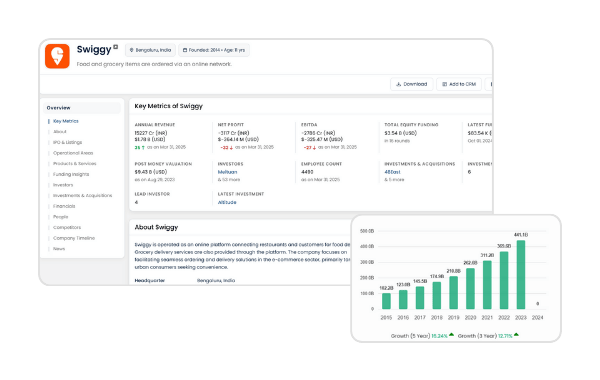Click the green arrow beside 3 Year growth
Viewport: 600px width, 380px height.
pyautogui.click(x=516, y=334)
